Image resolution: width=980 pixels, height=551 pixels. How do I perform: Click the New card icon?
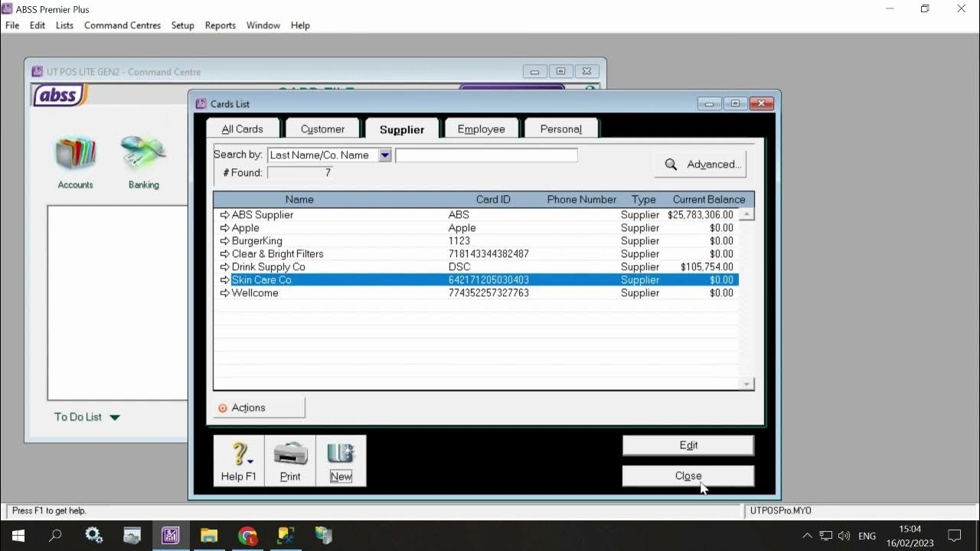pos(341,460)
